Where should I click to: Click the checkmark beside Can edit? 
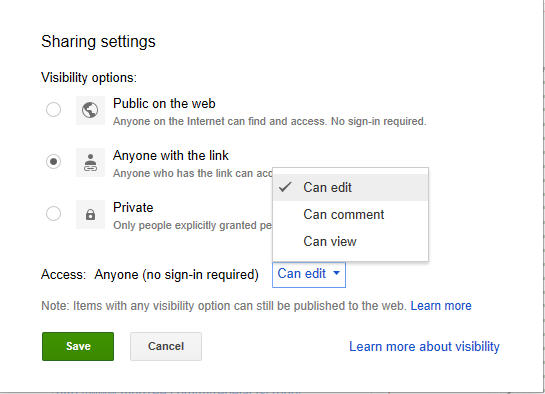pyautogui.click(x=285, y=187)
